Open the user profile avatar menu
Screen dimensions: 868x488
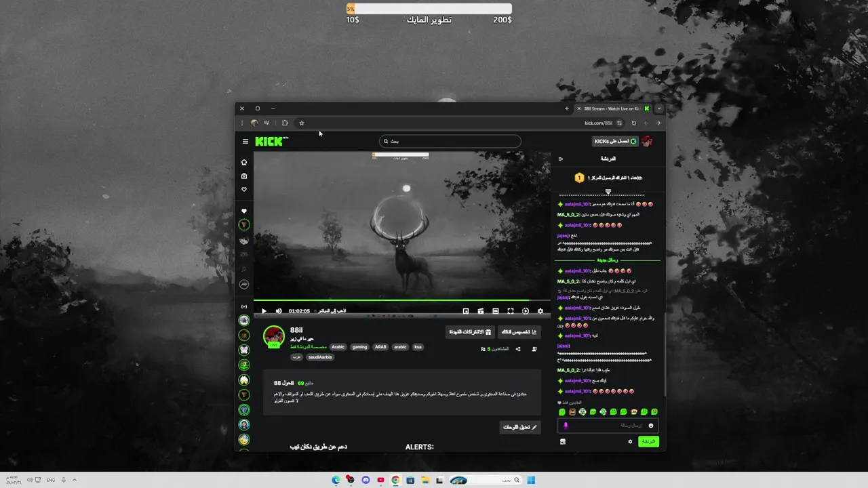point(647,141)
